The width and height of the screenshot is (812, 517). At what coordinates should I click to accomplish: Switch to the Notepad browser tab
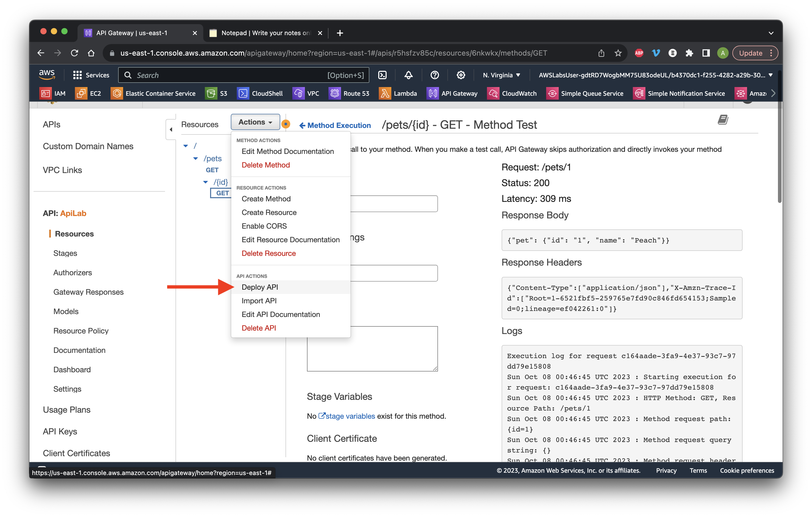[x=265, y=33]
